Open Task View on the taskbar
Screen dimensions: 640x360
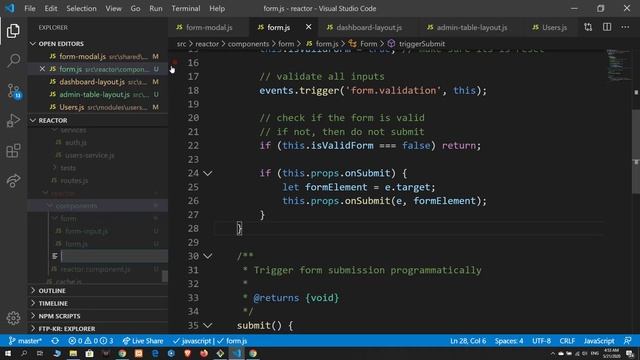click(40, 353)
